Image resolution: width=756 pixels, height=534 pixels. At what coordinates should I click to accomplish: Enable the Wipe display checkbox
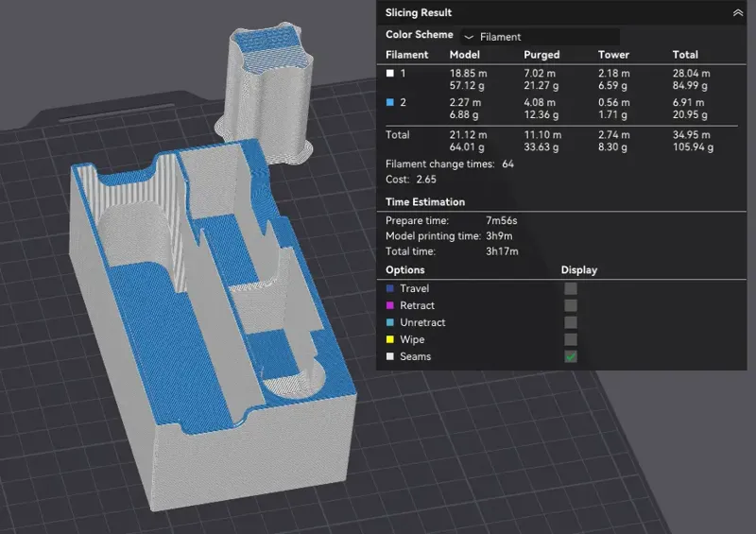pyautogui.click(x=571, y=339)
